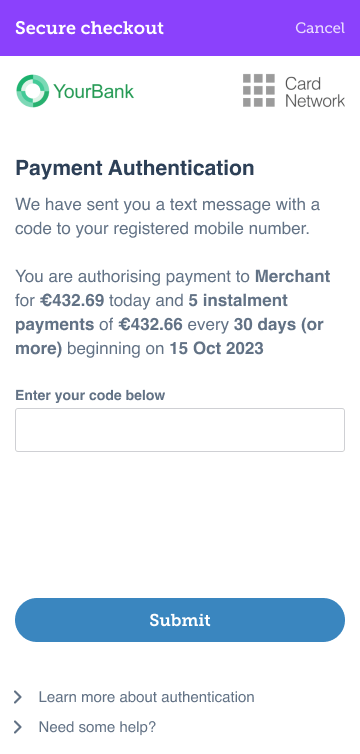This screenshot has height=754, width=360.
Task: Click the 5 instalment payments text
Action: click(151, 313)
